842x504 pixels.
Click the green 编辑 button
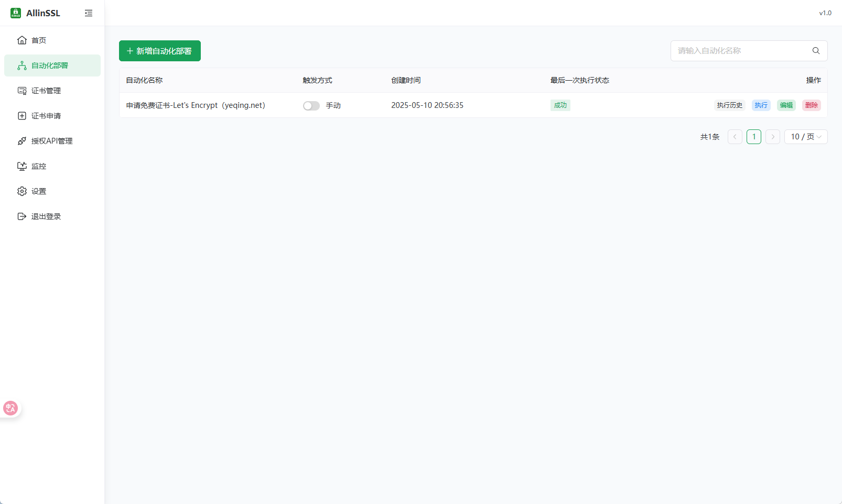point(786,105)
